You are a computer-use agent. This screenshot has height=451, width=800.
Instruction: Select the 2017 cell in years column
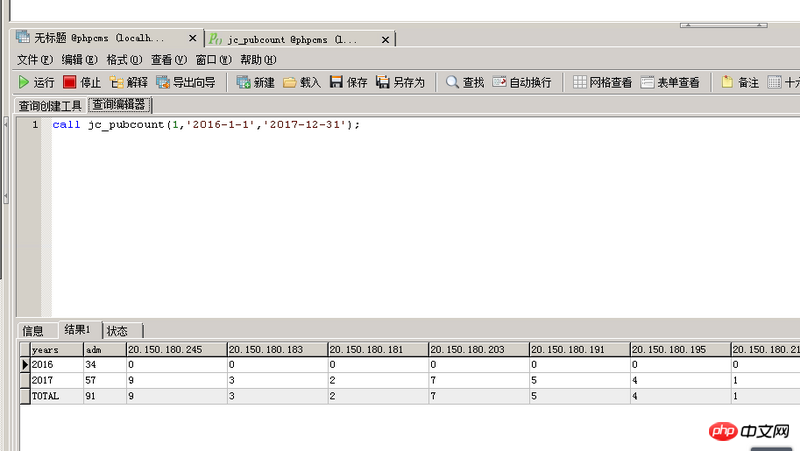tap(57, 380)
